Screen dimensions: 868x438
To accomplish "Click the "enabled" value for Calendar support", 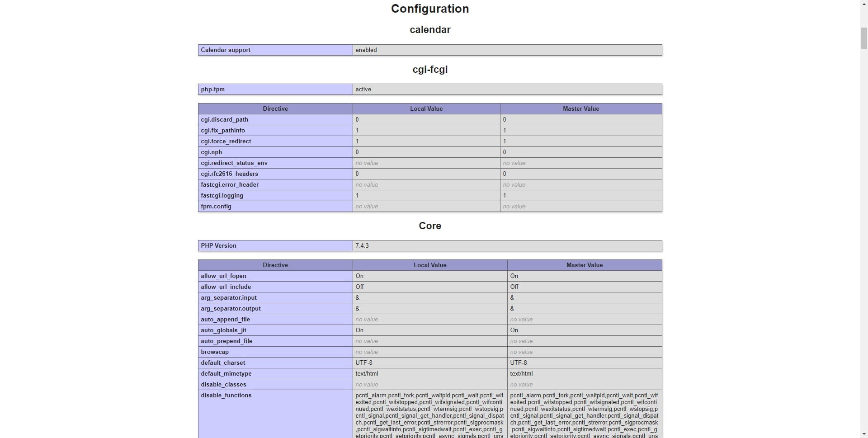I will (366, 50).
